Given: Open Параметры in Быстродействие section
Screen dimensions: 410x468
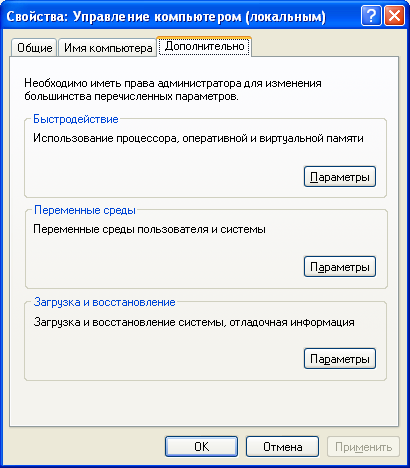Looking at the screenshot, I should [340, 177].
